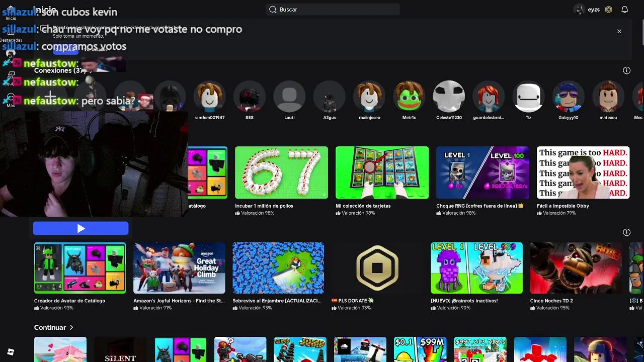644x362 pixels.
Task: Click Valoración 95% rating under Cinco Noches
Action: pyautogui.click(x=549, y=308)
